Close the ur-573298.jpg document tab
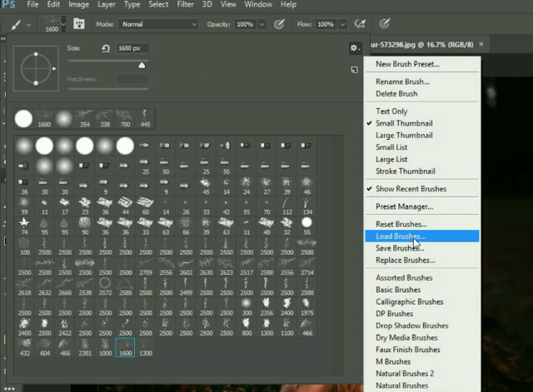The image size is (533, 392). [481, 44]
